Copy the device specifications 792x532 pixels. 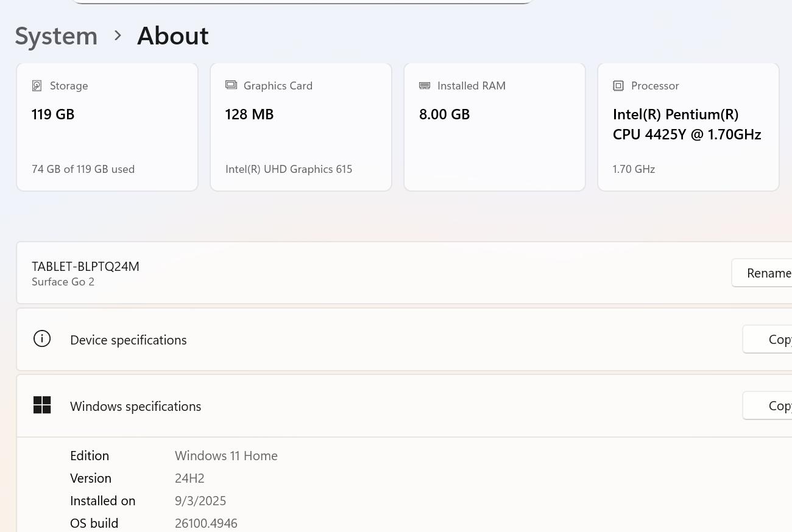coord(768,339)
